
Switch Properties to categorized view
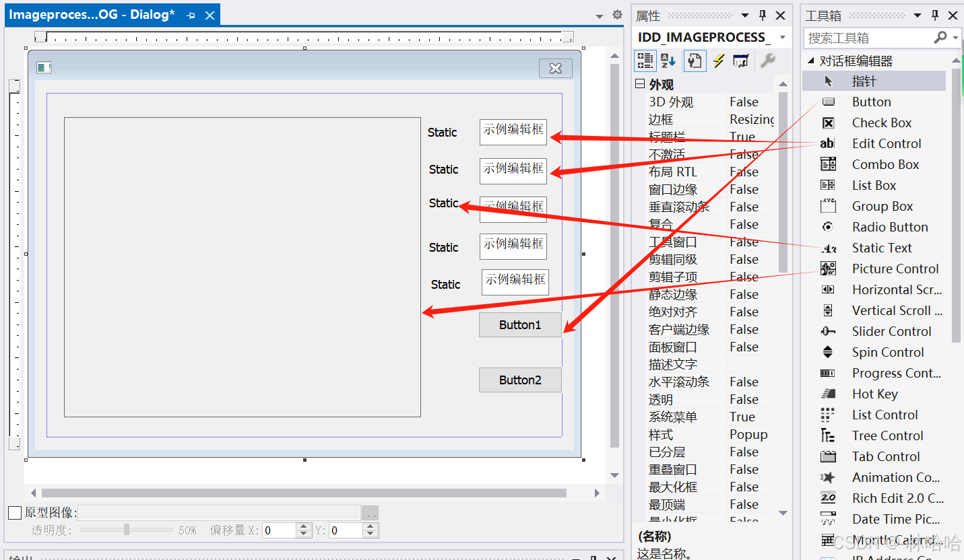tap(645, 61)
